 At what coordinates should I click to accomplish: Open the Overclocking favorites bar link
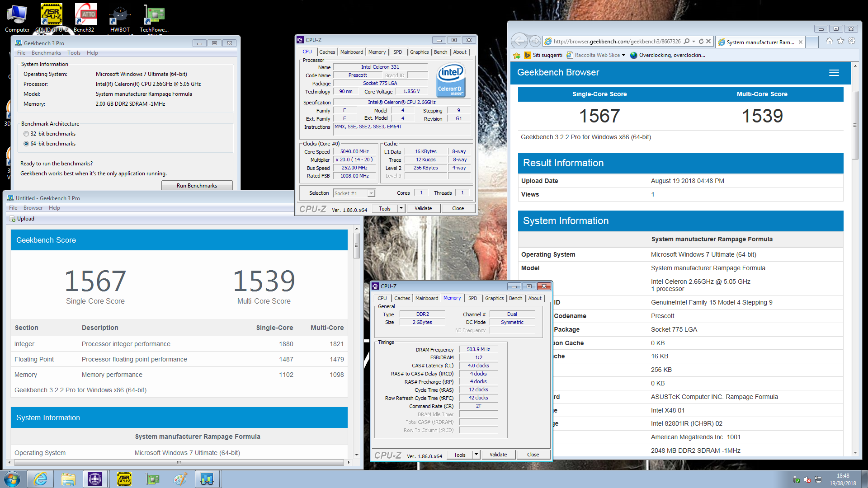tap(668, 55)
